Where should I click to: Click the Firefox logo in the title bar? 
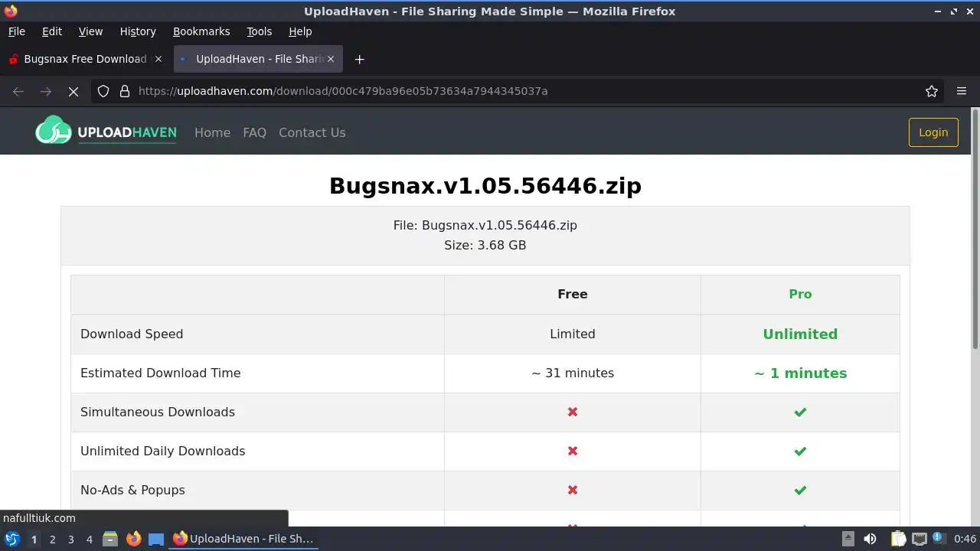[x=11, y=11]
